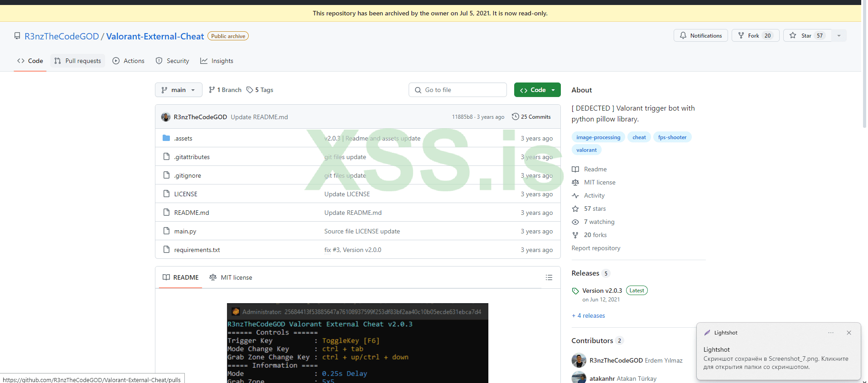Open commit Source file LICENSE update
This screenshot has height=383, width=868.
point(362,231)
